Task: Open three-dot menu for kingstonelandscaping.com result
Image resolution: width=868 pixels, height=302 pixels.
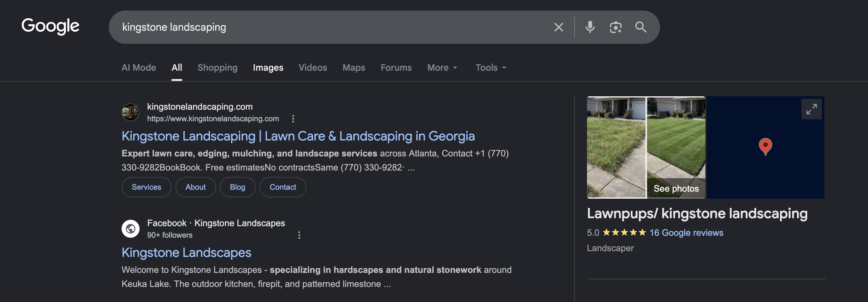Action: click(293, 118)
